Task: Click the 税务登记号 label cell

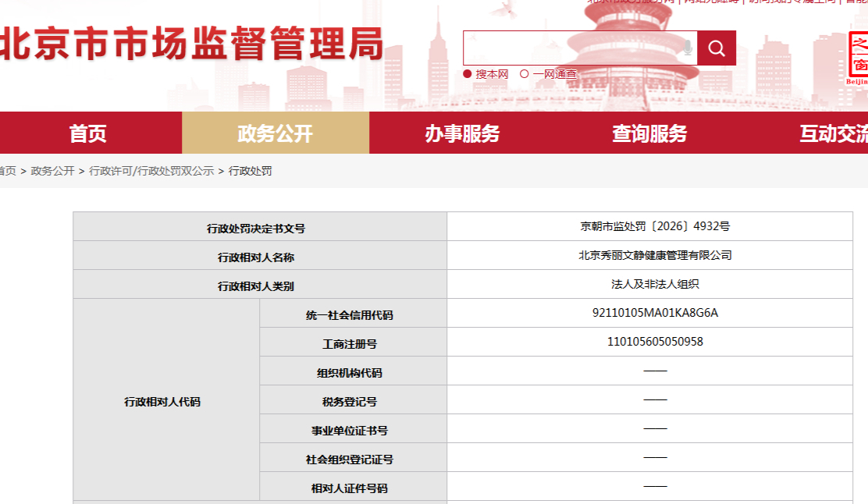Action: coord(353,399)
